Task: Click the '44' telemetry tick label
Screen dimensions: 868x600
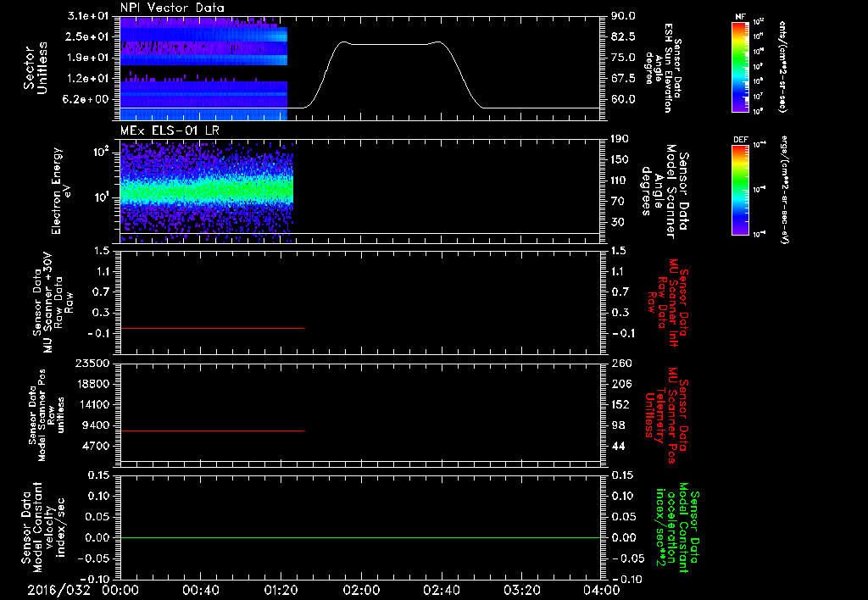Action: [618, 446]
